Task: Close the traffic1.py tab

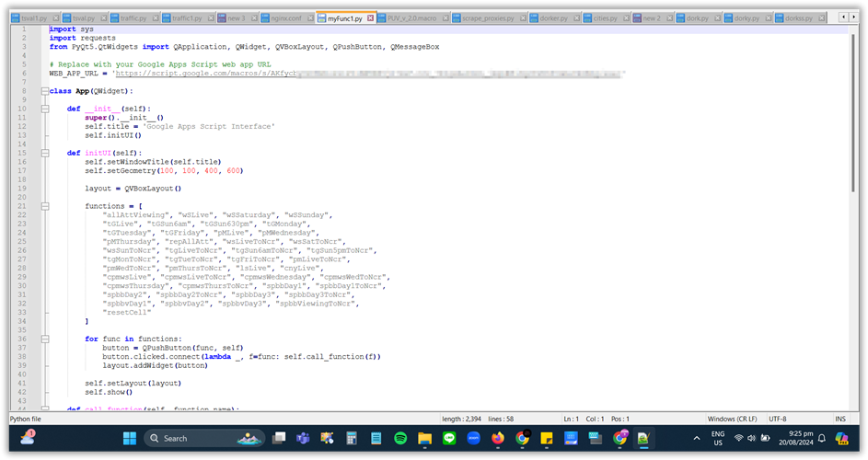Action: (211, 18)
